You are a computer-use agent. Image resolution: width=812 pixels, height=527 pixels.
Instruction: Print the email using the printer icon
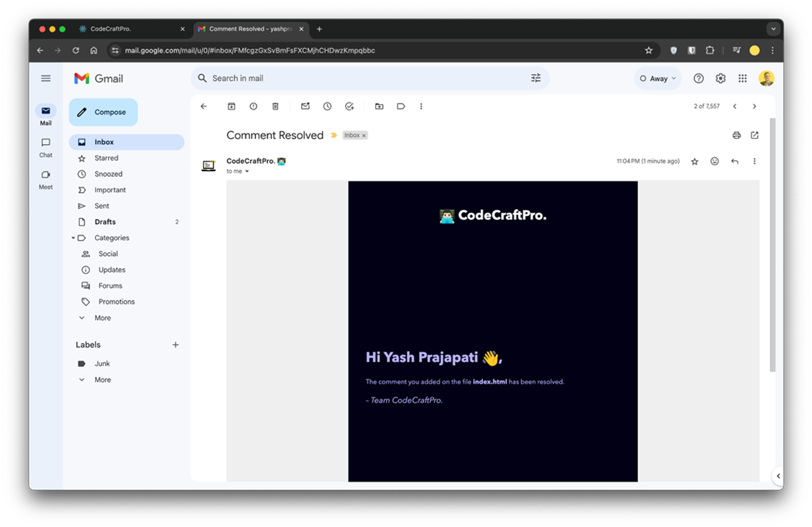tap(737, 135)
